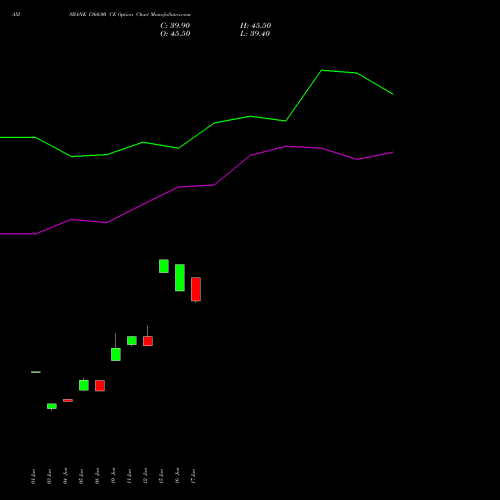Click the open value O: 45.50
This screenshot has height=500, width=500.
click(175, 34)
